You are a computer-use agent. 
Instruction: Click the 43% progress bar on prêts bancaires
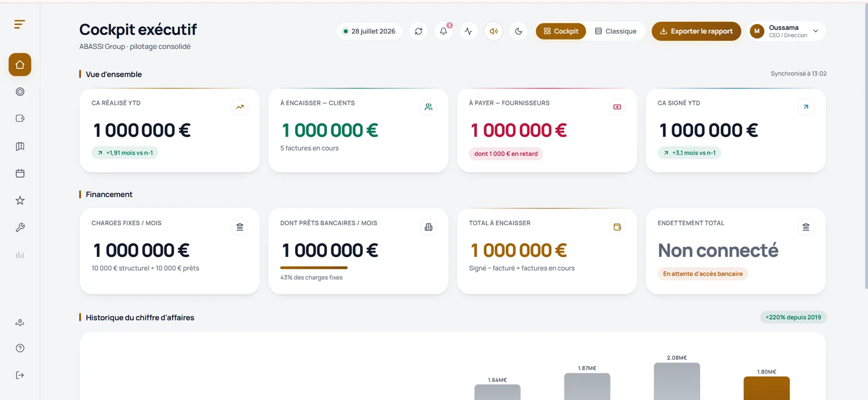[x=314, y=268]
